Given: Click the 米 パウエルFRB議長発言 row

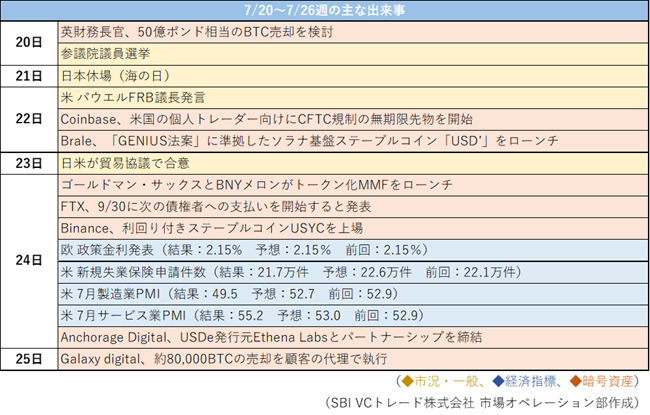Looking at the screenshot, I should coord(353,98).
